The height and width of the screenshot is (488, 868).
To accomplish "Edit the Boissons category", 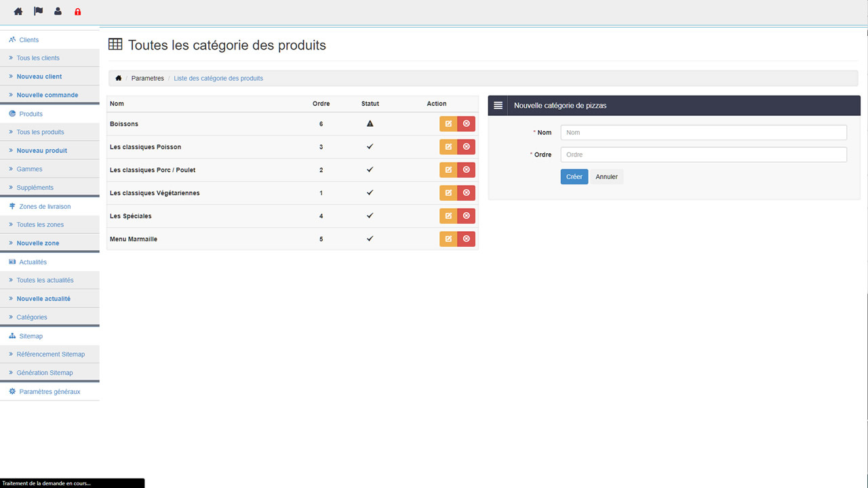I will click(448, 124).
